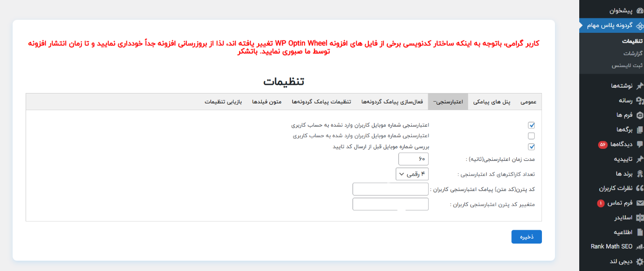Enable validation for logged-in users' mobile numbers
The height and width of the screenshot is (271, 644).
pos(531,136)
